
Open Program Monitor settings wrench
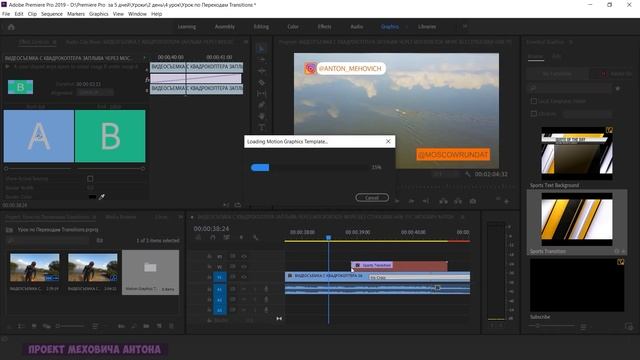(468, 174)
